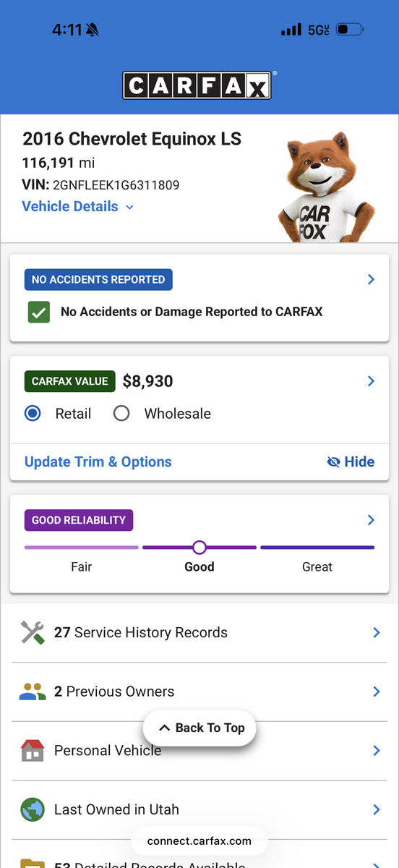Open the No Accidents Reported chevron
The width and height of the screenshot is (399, 868).
371,279
